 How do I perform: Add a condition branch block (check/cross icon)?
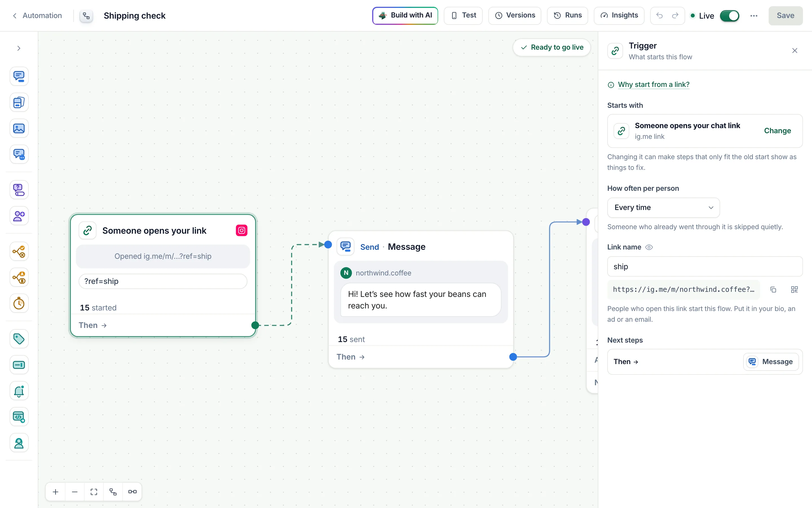pos(19,251)
